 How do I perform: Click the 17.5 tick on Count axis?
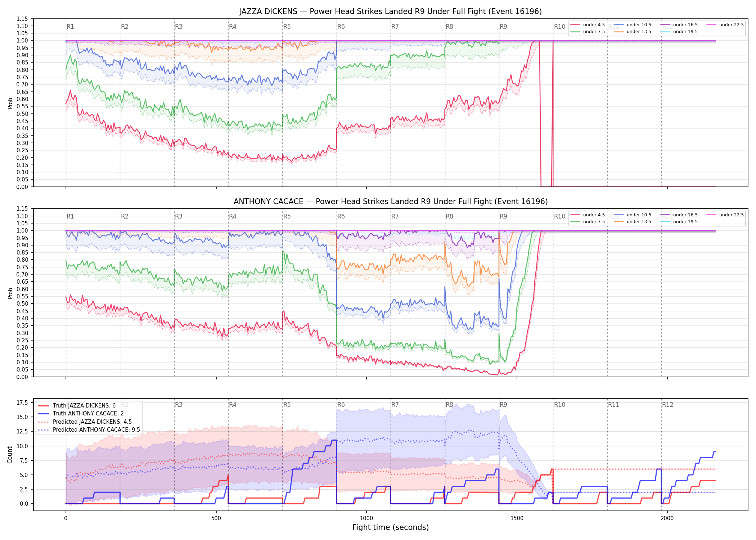click(x=22, y=402)
